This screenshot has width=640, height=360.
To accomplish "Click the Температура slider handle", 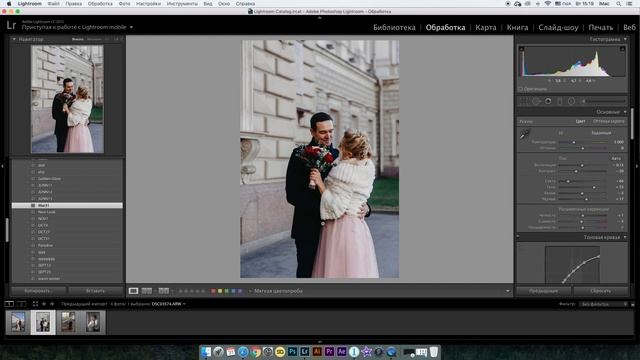I will [x=573, y=142].
